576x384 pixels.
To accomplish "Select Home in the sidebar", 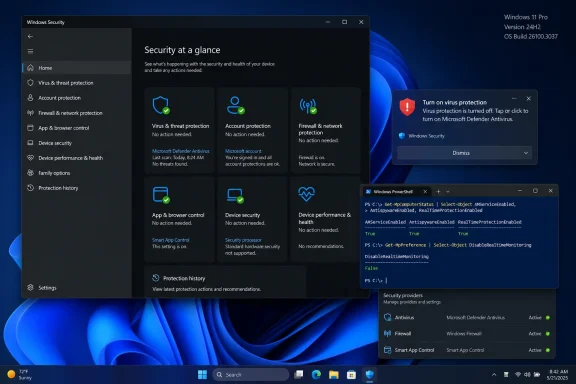I will pyautogui.click(x=76, y=68).
